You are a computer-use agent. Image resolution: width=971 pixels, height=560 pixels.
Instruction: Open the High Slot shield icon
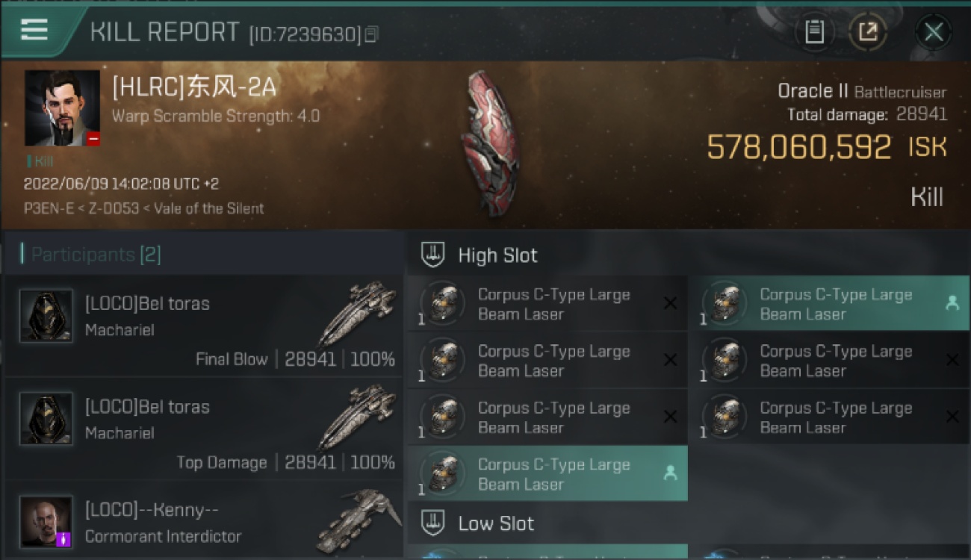433,255
